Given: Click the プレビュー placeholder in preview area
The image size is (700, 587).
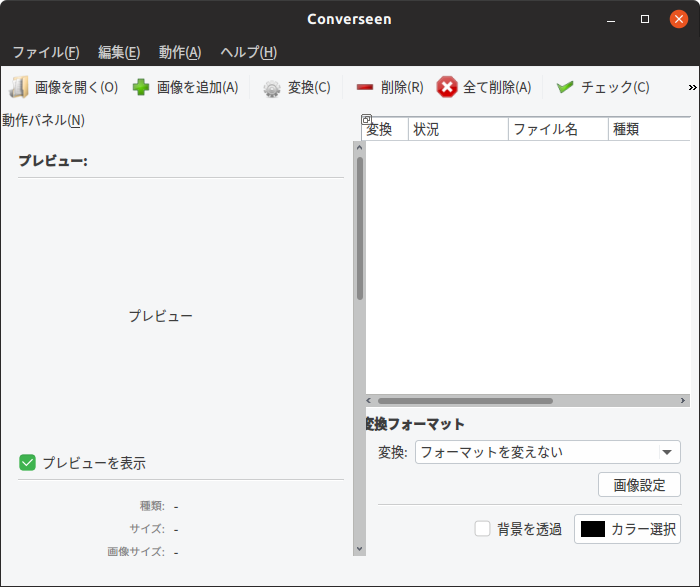Looking at the screenshot, I should pyautogui.click(x=161, y=316).
